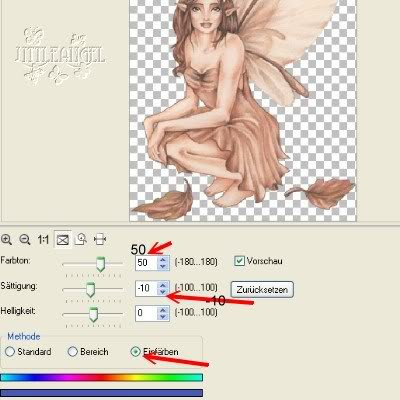Viewport: 400px width, 400px height.
Task: Select the fit-to-window preview icon
Action: pyautogui.click(x=63, y=240)
